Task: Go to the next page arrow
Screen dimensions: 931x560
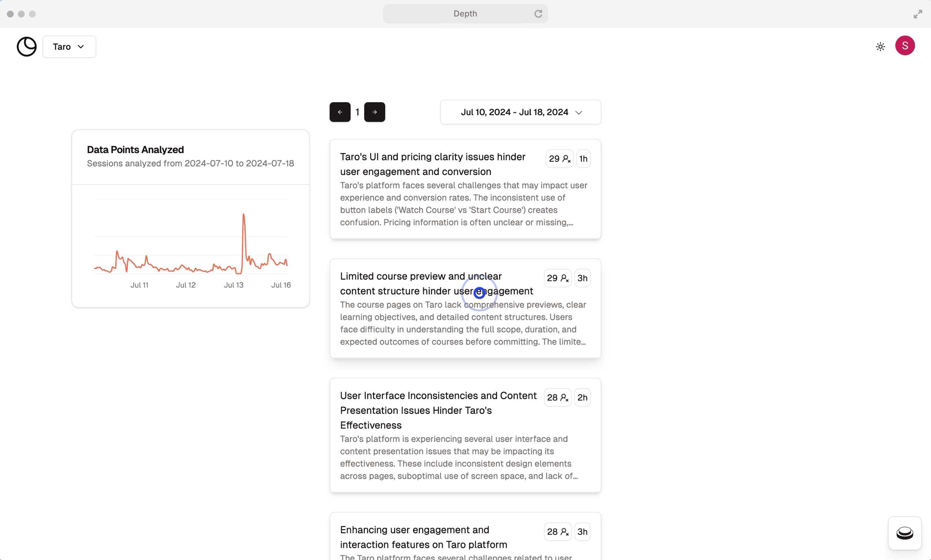Action: pyautogui.click(x=374, y=112)
